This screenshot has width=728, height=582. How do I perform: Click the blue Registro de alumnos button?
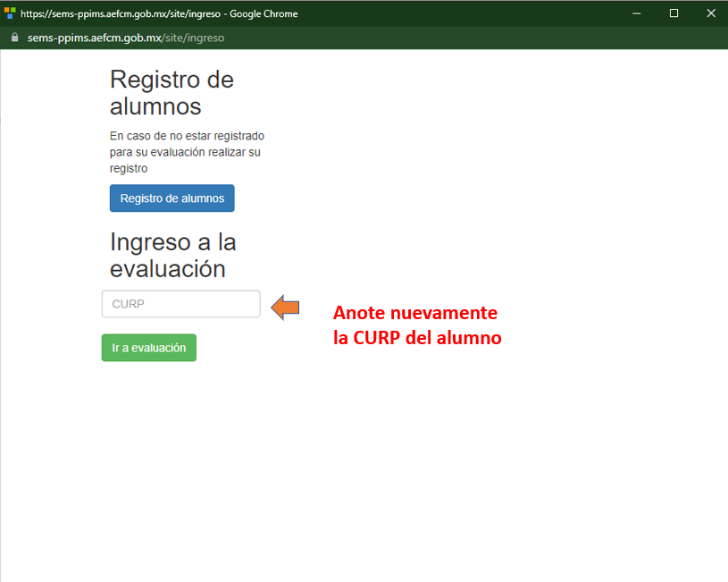pos(172,198)
